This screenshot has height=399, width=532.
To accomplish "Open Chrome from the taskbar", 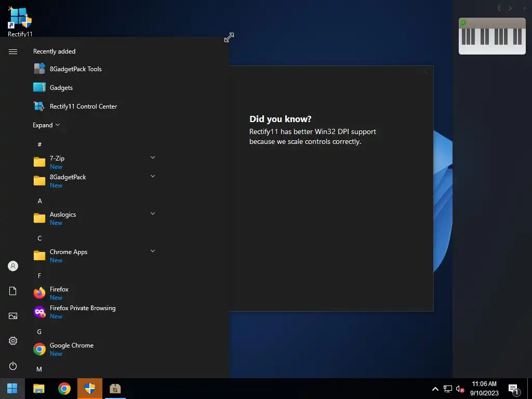I will pyautogui.click(x=64, y=389).
